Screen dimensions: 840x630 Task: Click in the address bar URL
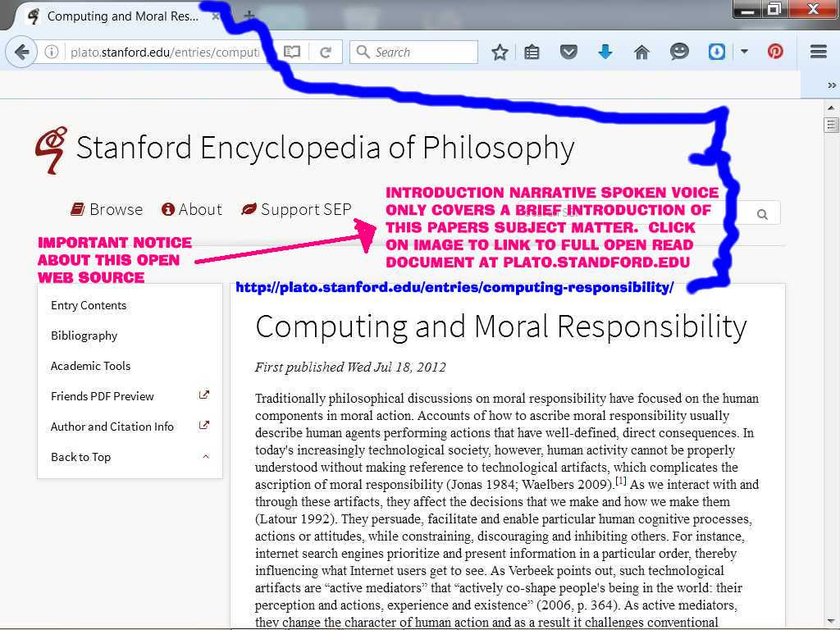pos(165,52)
